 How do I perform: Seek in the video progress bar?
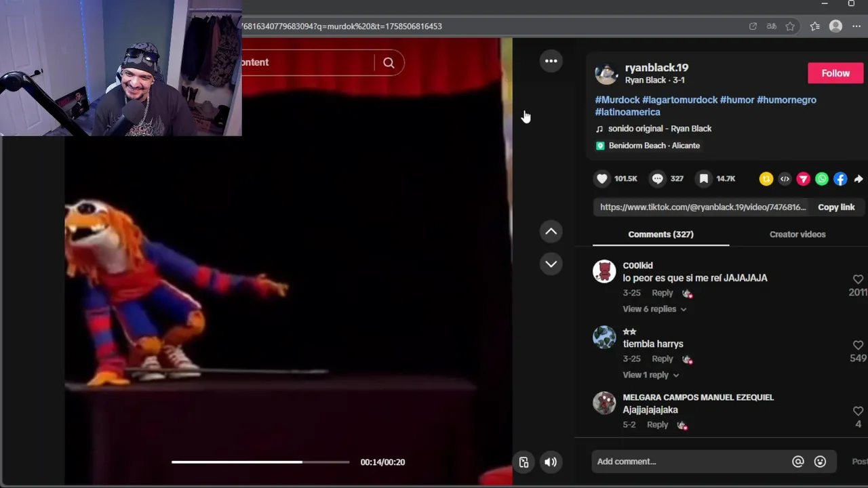260,462
